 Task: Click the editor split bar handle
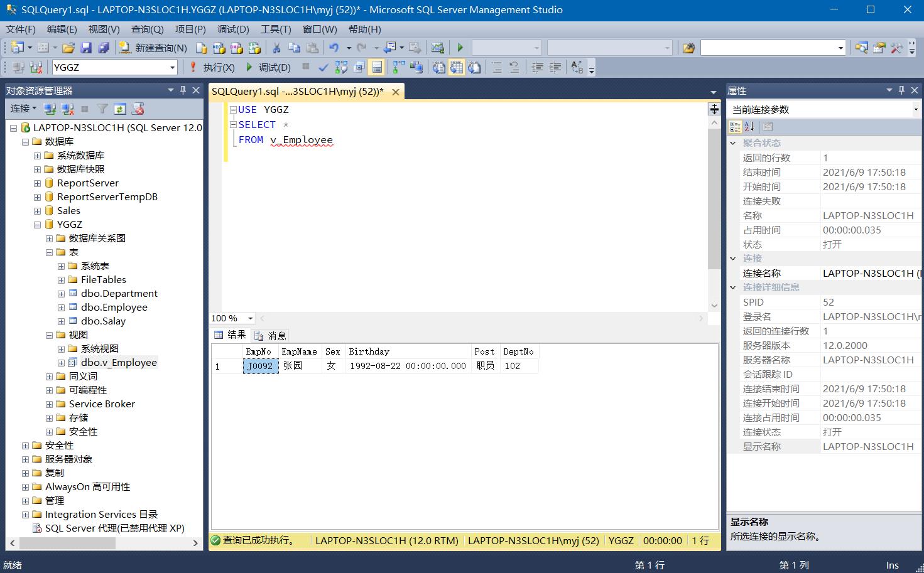coord(714,109)
